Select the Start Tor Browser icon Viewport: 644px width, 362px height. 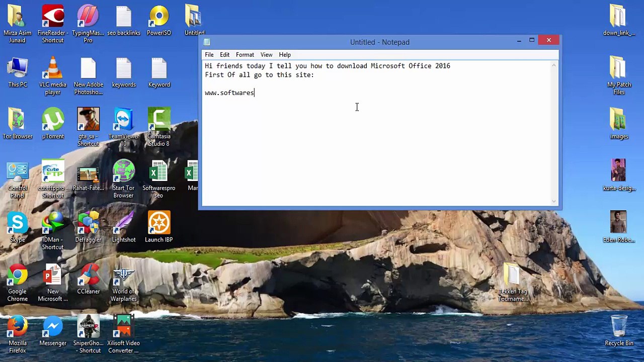pyautogui.click(x=124, y=179)
